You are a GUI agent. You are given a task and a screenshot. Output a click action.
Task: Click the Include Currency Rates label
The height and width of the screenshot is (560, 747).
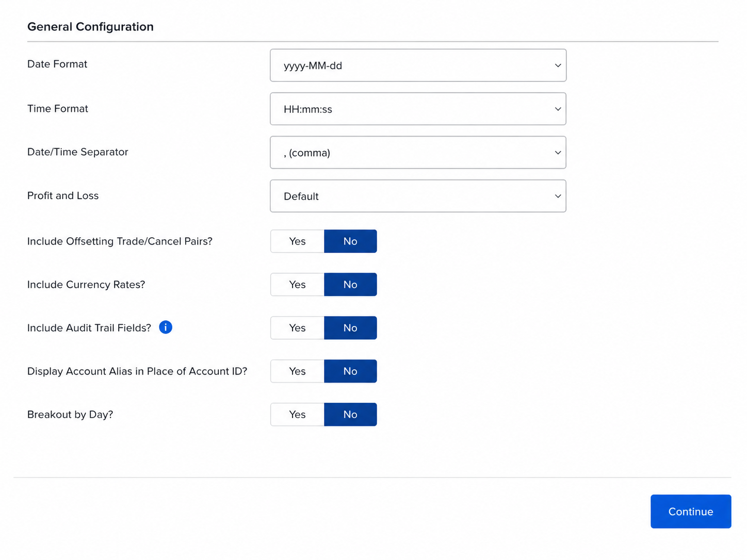(86, 285)
